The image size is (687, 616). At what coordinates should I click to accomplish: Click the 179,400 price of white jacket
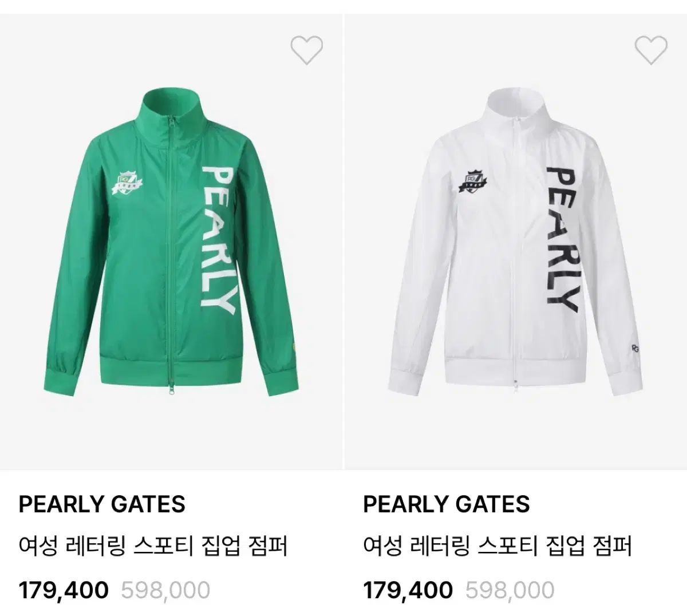(408, 589)
